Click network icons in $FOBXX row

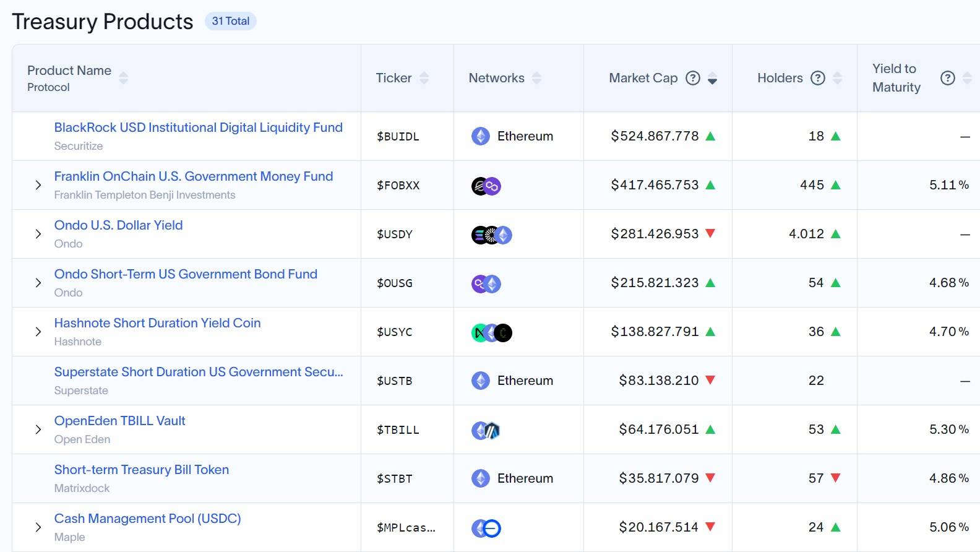pyautogui.click(x=486, y=186)
